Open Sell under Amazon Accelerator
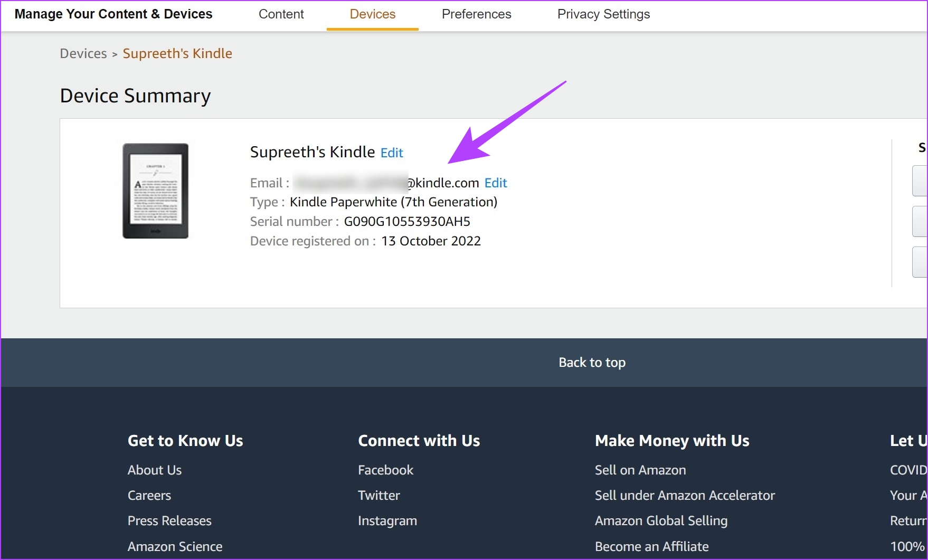928x560 pixels. (685, 496)
